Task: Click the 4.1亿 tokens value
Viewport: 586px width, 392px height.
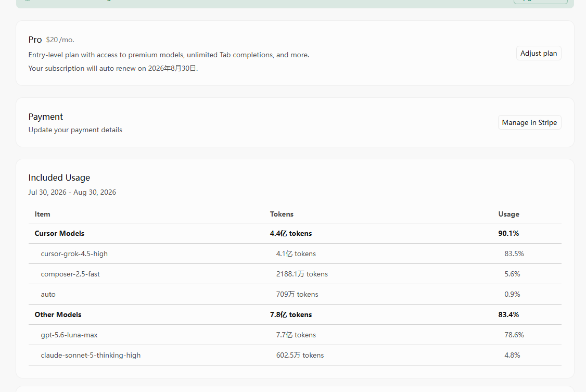Action: (x=296, y=254)
